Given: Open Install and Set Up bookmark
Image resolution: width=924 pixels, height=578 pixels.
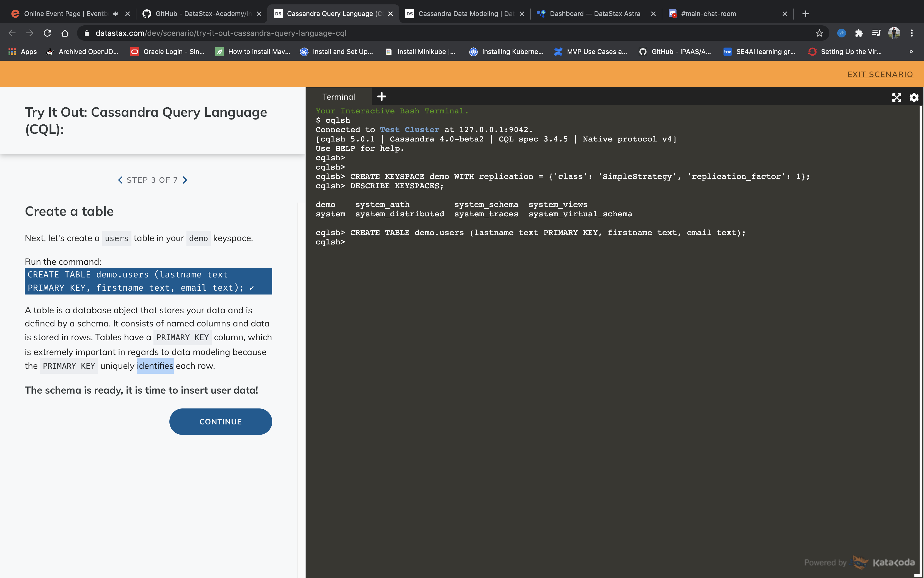Looking at the screenshot, I should coord(336,52).
